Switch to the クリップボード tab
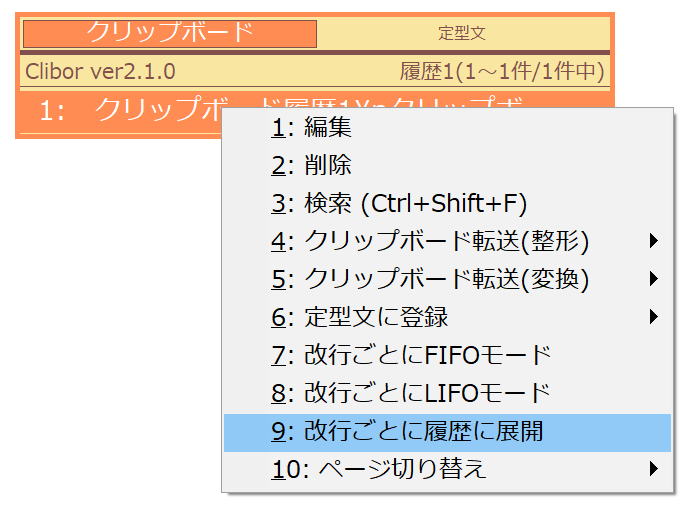This screenshot has height=515, width=696. click(170, 33)
